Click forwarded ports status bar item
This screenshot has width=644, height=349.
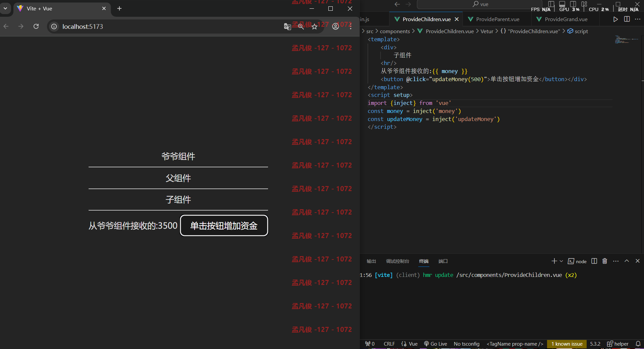370,344
